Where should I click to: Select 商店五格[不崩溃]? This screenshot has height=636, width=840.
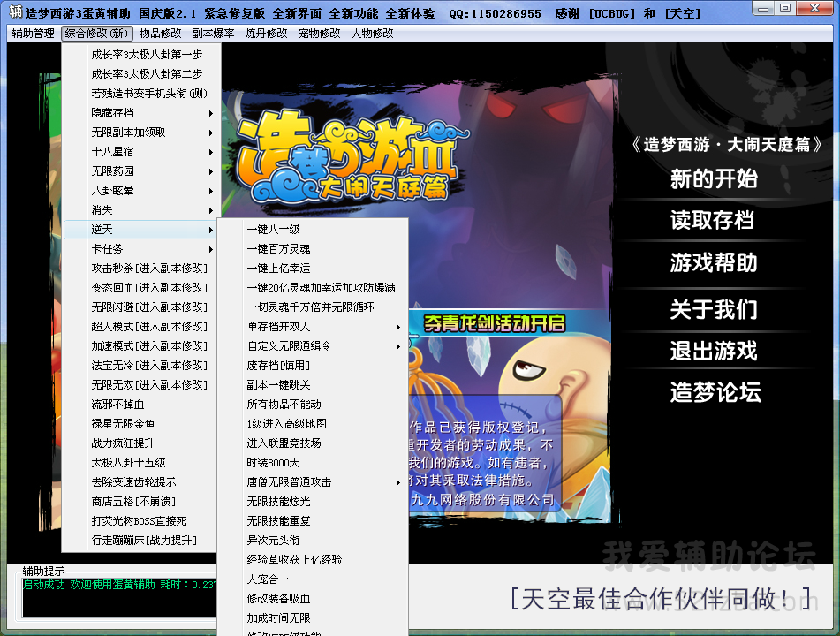click(x=140, y=502)
